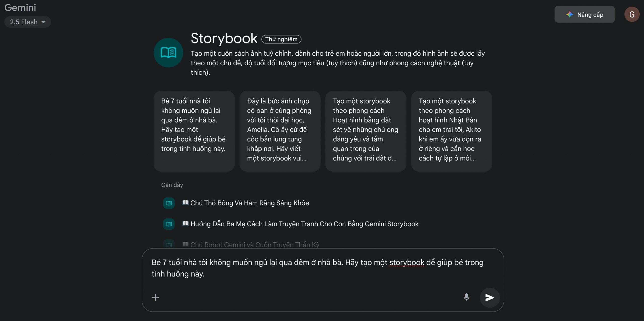Image resolution: width=644 pixels, height=321 pixels.
Task: Expand the 2.5 Flash model dropdown
Action: point(28,22)
